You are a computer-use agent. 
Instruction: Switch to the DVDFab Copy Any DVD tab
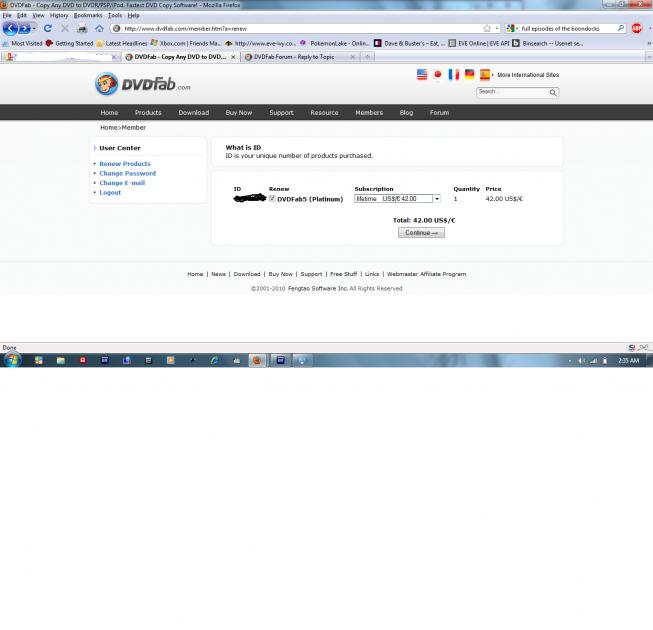pos(180,57)
